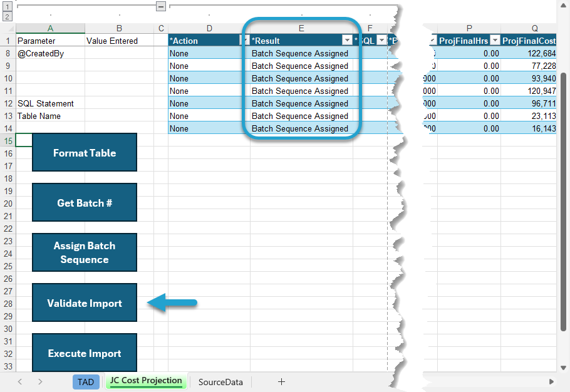Click the vertical scrollbar thumb

click(x=564, y=202)
